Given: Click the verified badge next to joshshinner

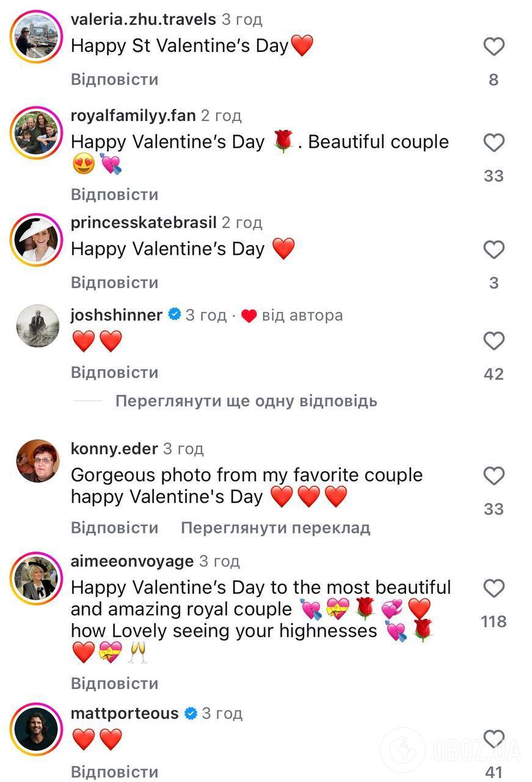Looking at the screenshot, I should click(x=174, y=315).
